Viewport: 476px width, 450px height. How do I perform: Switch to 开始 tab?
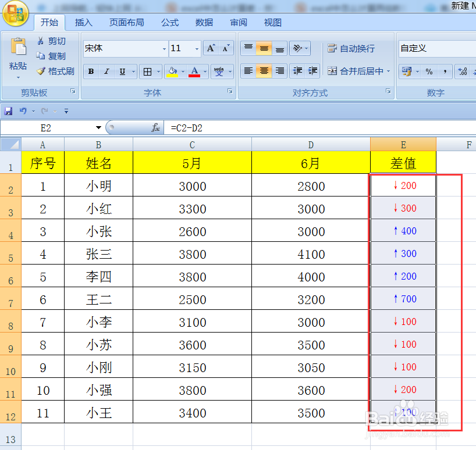(x=49, y=23)
